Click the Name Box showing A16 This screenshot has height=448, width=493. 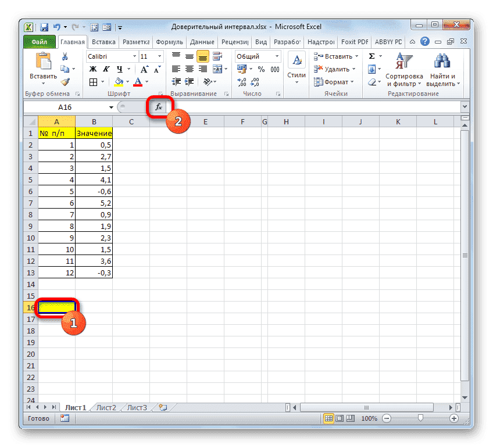[64, 107]
